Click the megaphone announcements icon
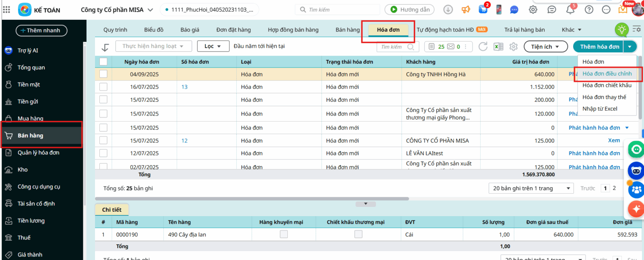Screen dimensions: 644x260 pos(466,10)
